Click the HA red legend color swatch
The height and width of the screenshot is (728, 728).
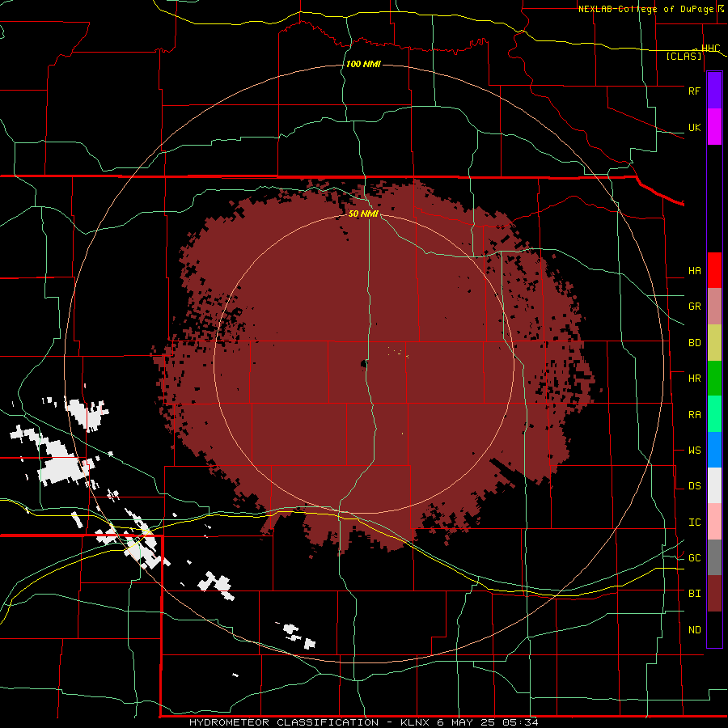714,270
